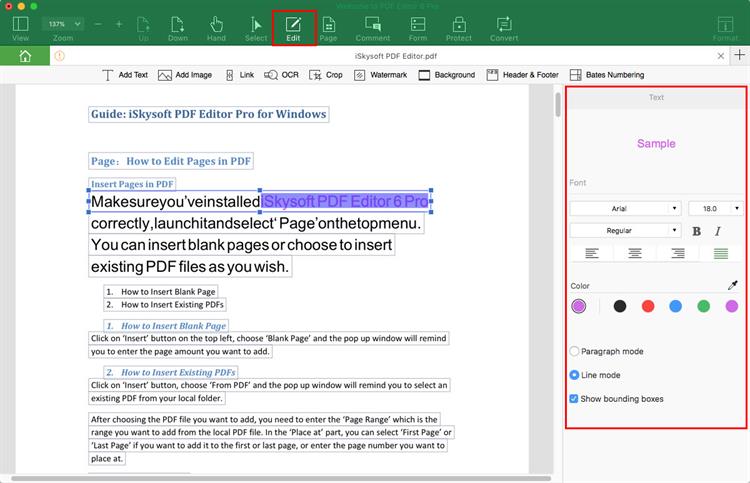Open the 18.0 font size dropdown
Image resolution: width=750 pixels, height=483 pixels.
point(716,209)
